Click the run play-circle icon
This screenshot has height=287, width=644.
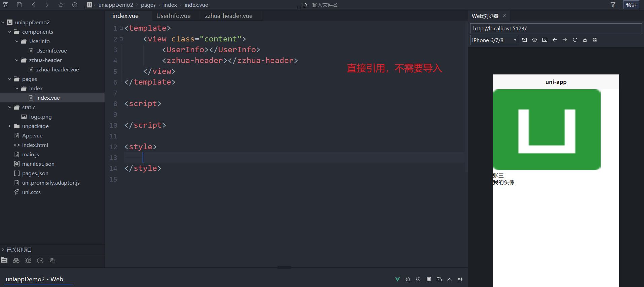pyautogui.click(x=75, y=5)
